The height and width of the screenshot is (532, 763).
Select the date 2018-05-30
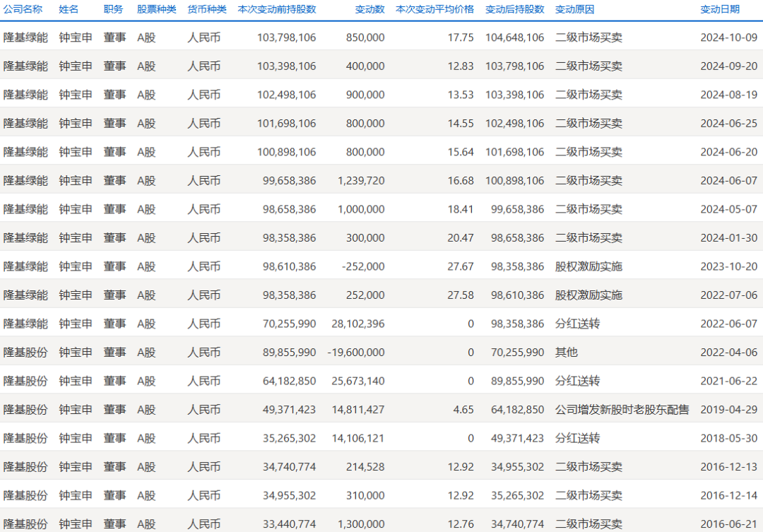[x=729, y=438]
